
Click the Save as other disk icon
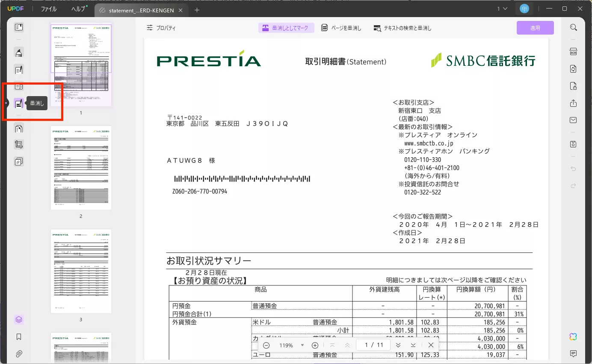(573, 144)
